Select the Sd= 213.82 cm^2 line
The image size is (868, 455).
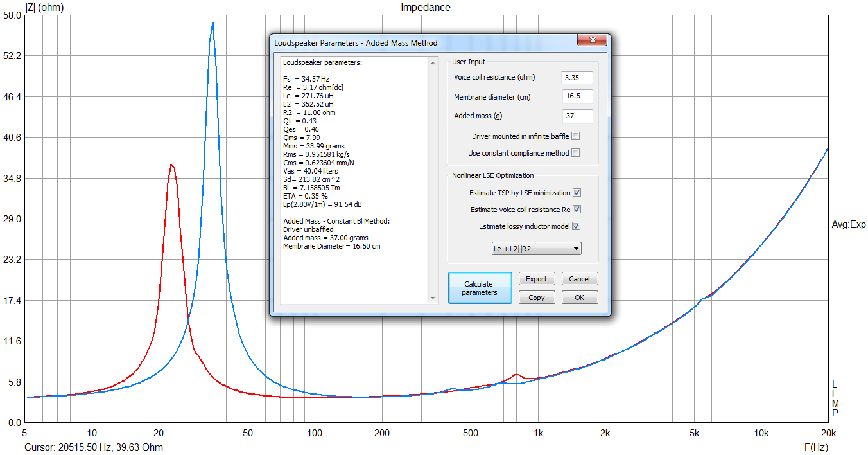coord(312,179)
